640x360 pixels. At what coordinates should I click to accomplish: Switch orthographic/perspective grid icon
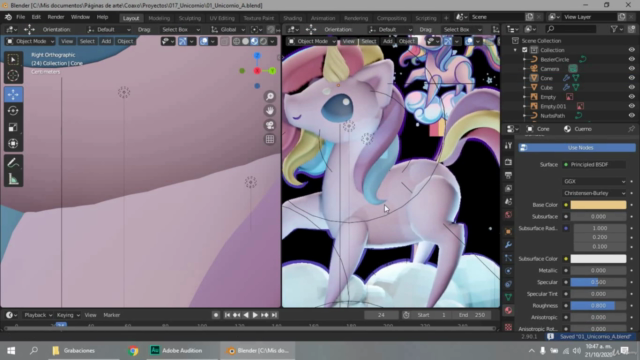point(270,139)
